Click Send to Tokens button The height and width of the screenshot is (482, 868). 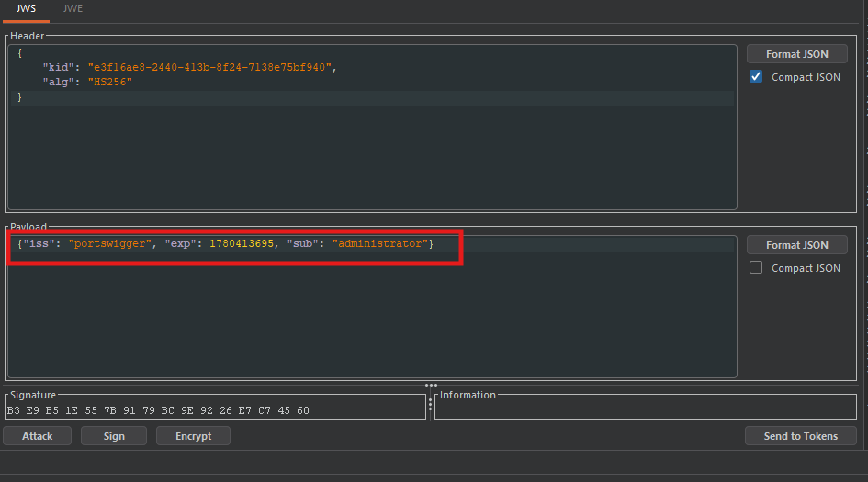coord(800,436)
